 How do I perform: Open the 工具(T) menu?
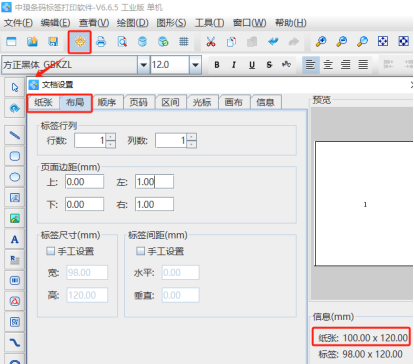pyautogui.click(x=210, y=23)
